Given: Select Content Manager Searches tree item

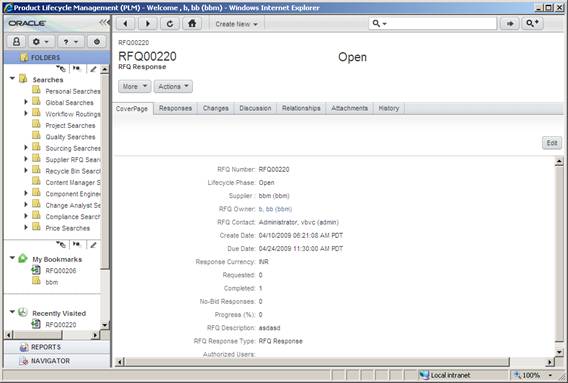Looking at the screenshot, I should point(73,183).
